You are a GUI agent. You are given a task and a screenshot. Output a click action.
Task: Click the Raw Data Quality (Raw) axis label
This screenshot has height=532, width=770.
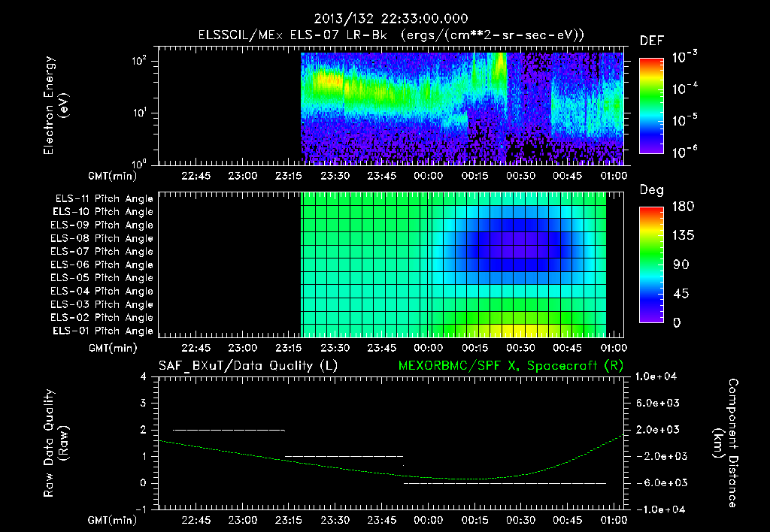click(56, 443)
